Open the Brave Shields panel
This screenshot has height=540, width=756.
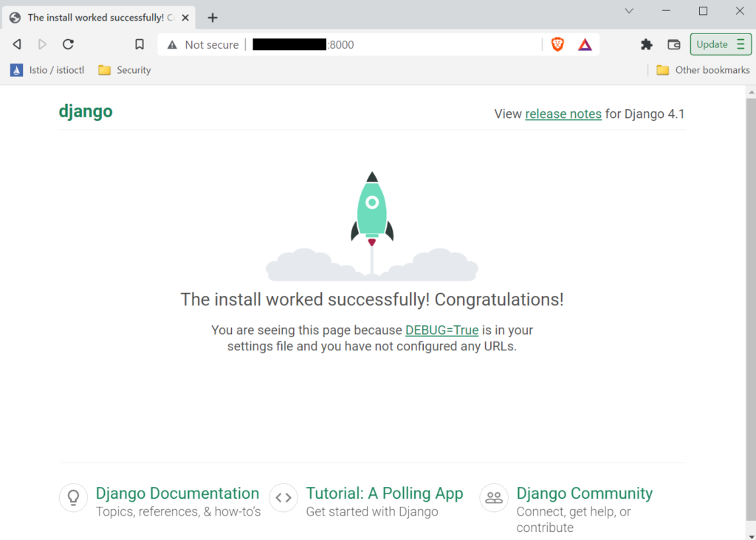pos(557,44)
